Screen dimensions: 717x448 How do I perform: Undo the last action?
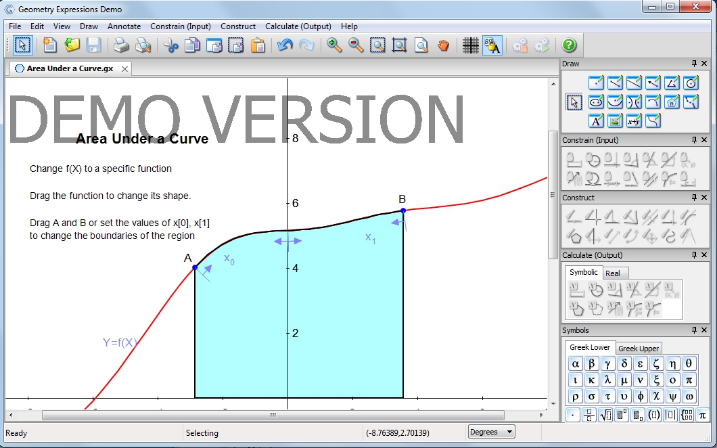(285, 45)
